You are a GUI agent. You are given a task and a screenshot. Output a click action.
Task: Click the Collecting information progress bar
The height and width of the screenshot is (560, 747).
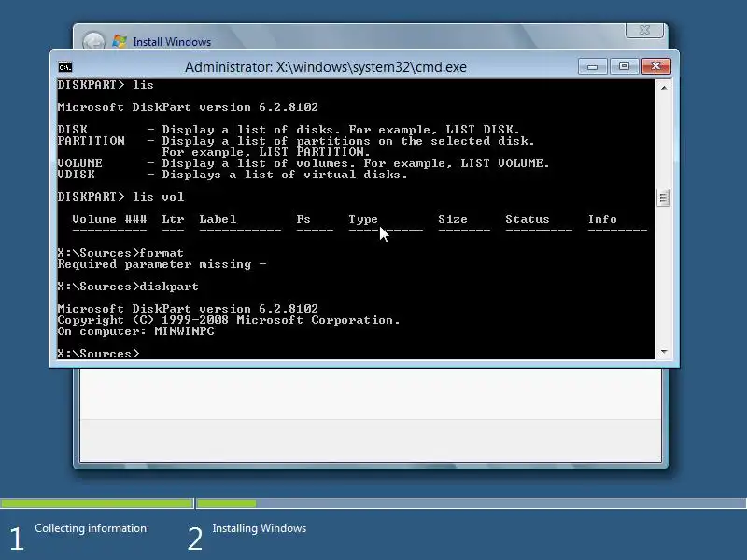coord(97,503)
